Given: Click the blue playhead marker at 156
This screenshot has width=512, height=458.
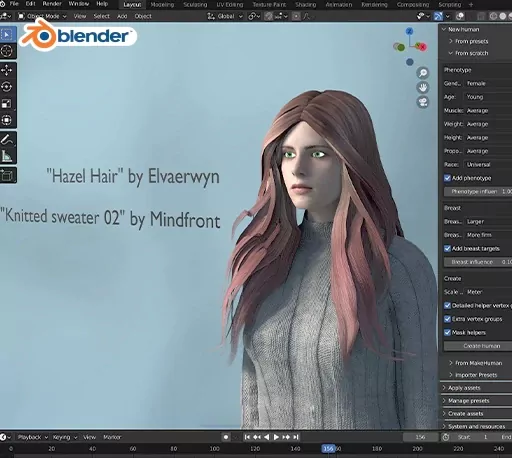Looking at the screenshot, I should pyautogui.click(x=328, y=449).
